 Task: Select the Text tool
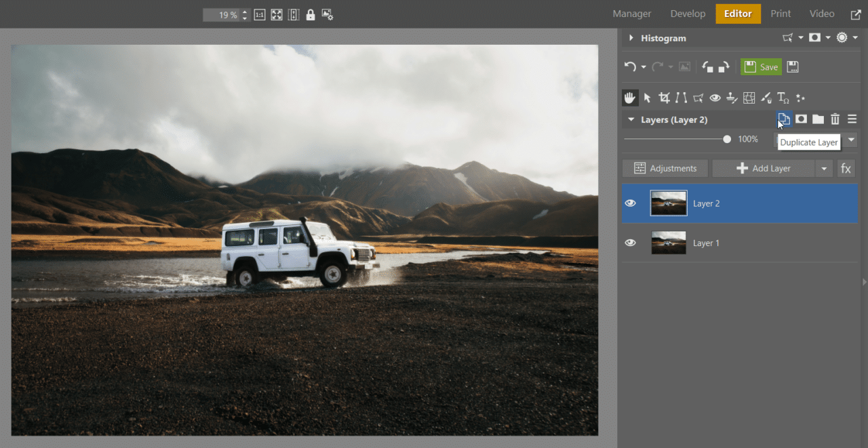click(x=782, y=98)
